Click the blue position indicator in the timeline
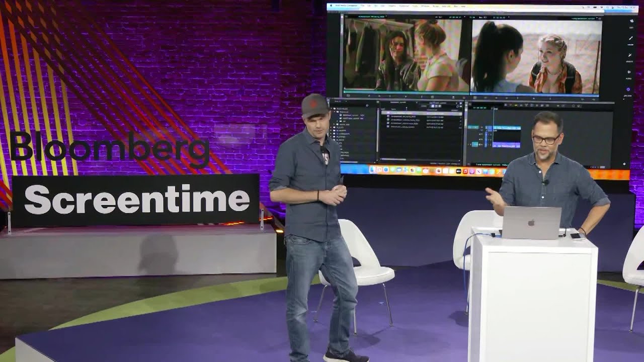This screenshot has width=644, height=362. [x=494, y=128]
